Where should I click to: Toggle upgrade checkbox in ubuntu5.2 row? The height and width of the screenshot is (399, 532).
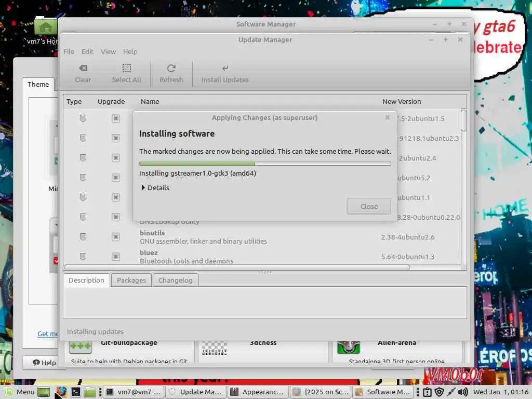[x=116, y=178]
